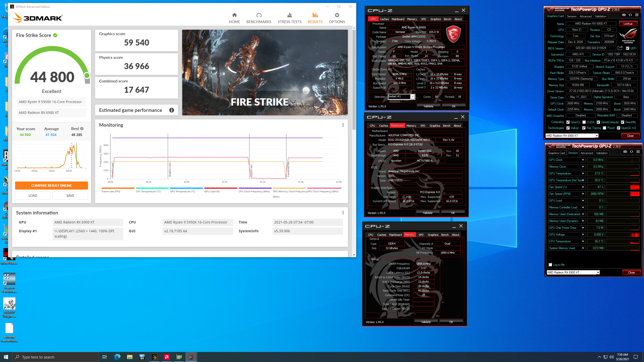Viewport: 644px width, 362px height.
Task: Click the Type here to search box
Action: [x=55, y=357]
